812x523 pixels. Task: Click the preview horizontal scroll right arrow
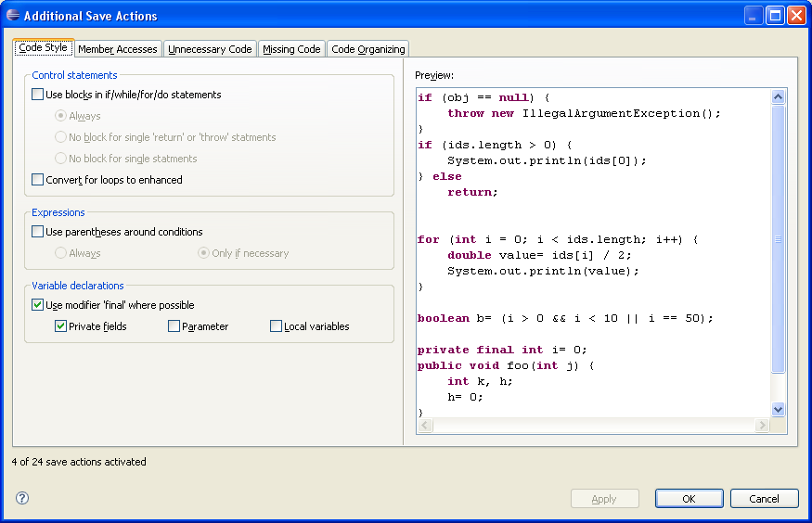coord(762,426)
